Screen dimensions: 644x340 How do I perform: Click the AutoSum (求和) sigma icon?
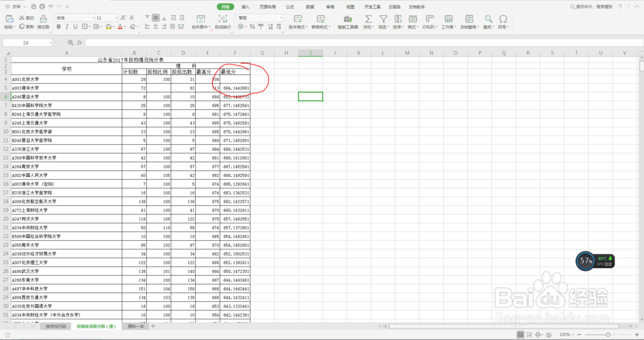point(368,19)
